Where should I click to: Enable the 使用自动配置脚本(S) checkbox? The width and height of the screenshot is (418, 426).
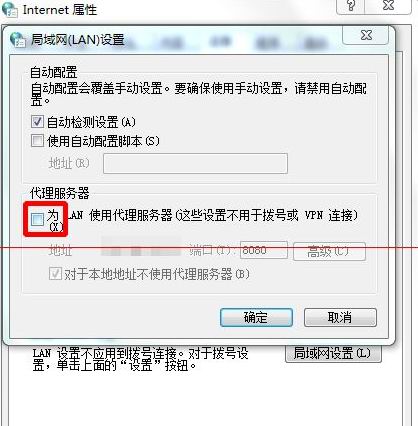point(37,140)
